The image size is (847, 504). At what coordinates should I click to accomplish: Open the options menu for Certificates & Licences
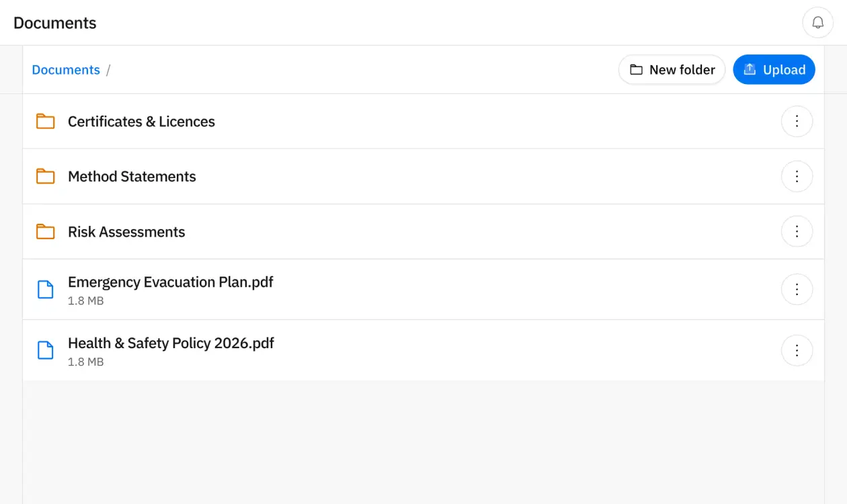pos(797,122)
